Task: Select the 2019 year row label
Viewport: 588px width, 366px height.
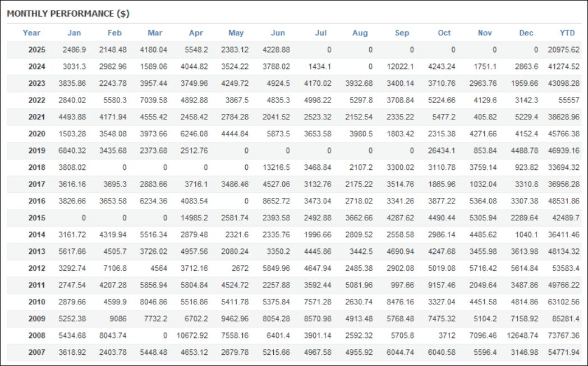Action: [37, 151]
